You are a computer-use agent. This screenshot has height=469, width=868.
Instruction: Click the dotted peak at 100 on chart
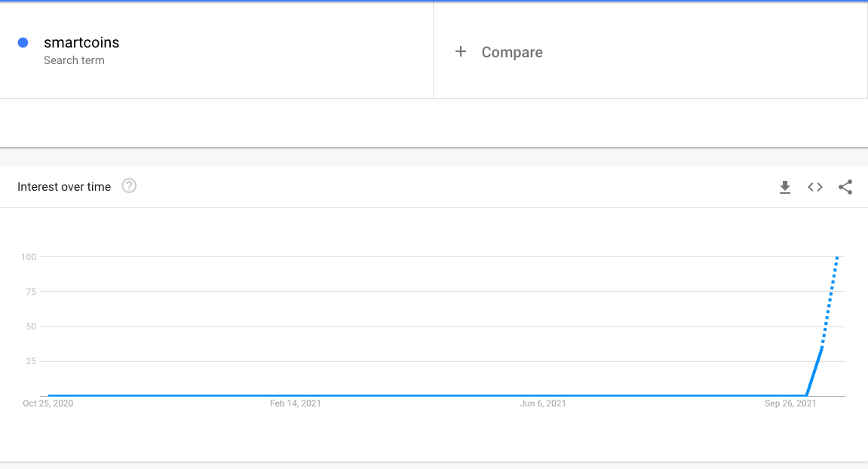(837, 258)
